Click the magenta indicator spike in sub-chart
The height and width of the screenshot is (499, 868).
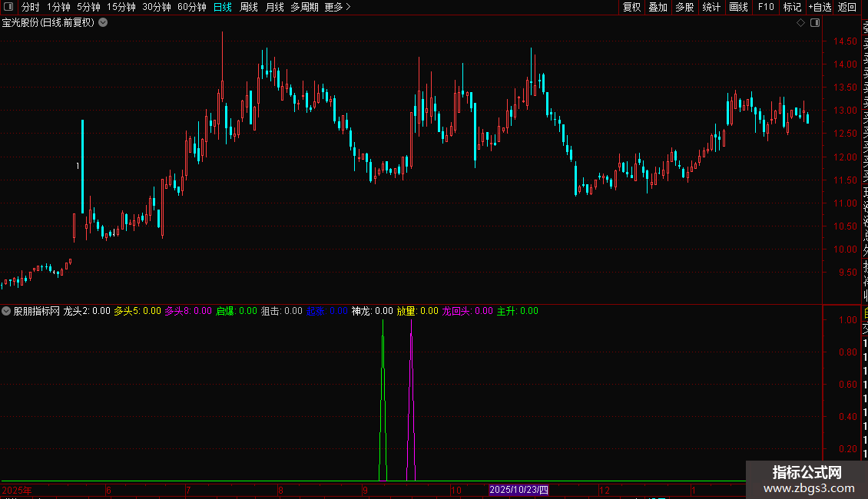click(x=411, y=401)
